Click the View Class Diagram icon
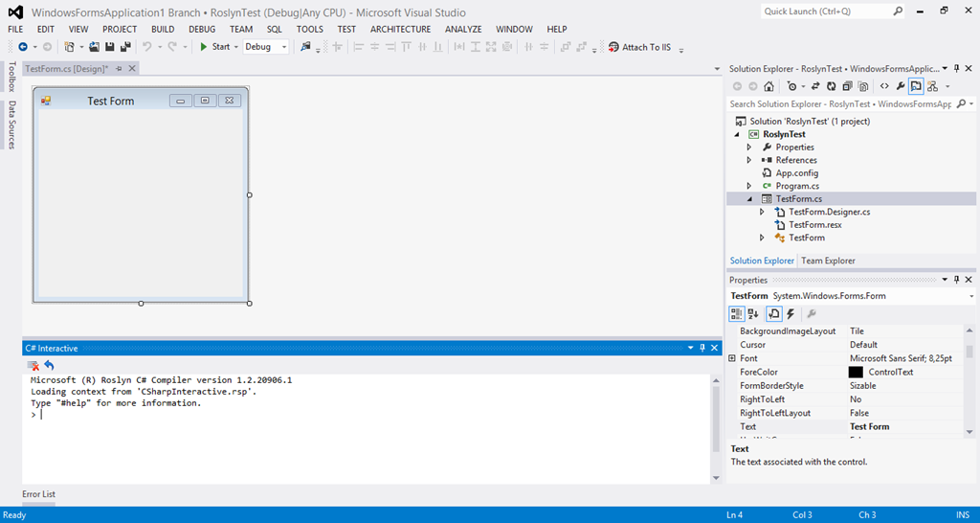Viewport: 980px width, 523px height. click(932, 86)
